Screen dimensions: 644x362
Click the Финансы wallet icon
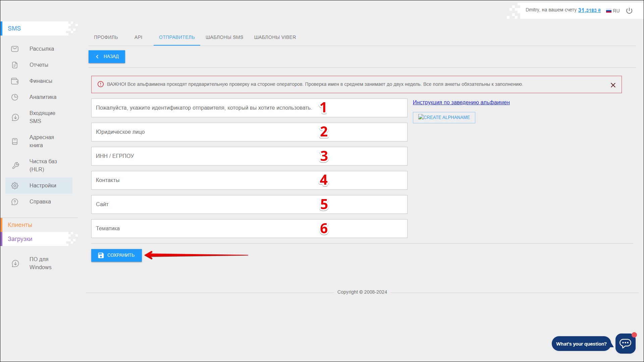[15, 81]
